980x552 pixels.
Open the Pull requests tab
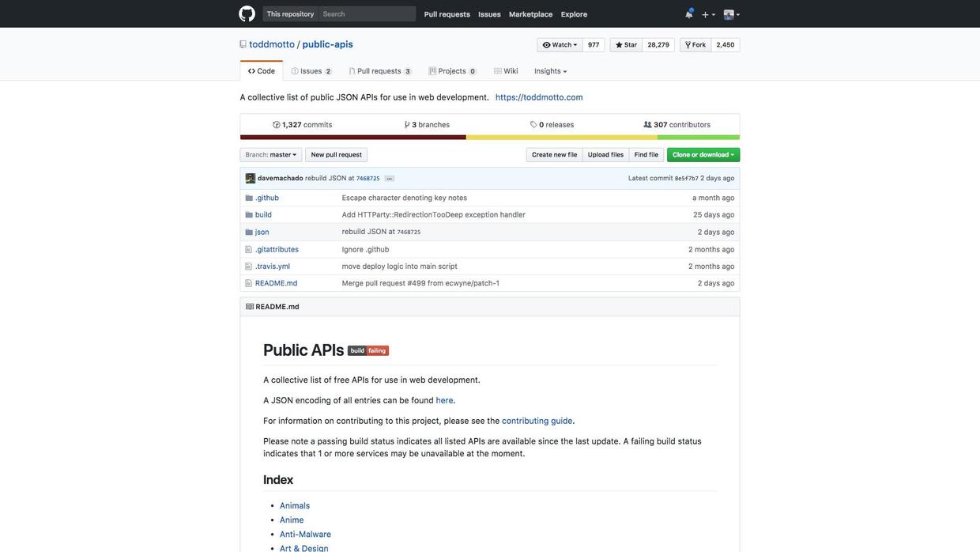tap(379, 71)
